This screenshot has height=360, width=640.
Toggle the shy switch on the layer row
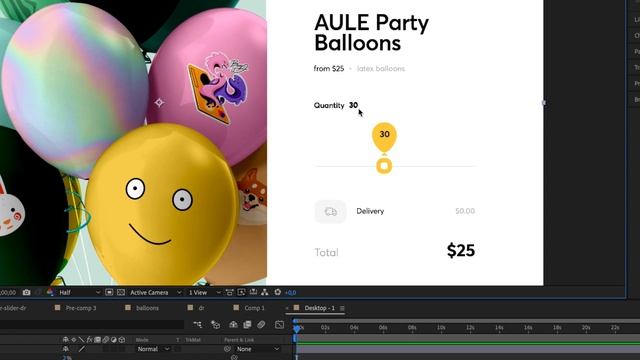65,349
